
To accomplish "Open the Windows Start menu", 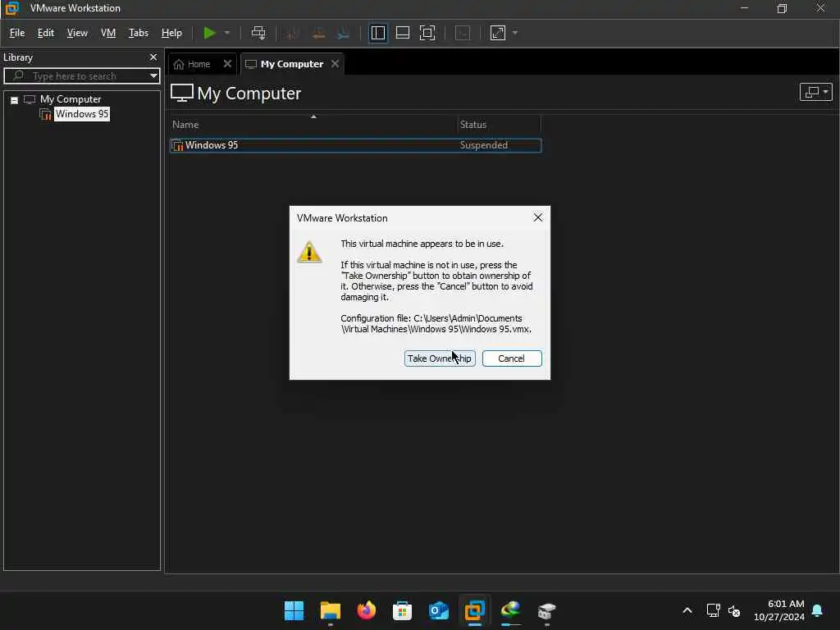I will [294, 610].
